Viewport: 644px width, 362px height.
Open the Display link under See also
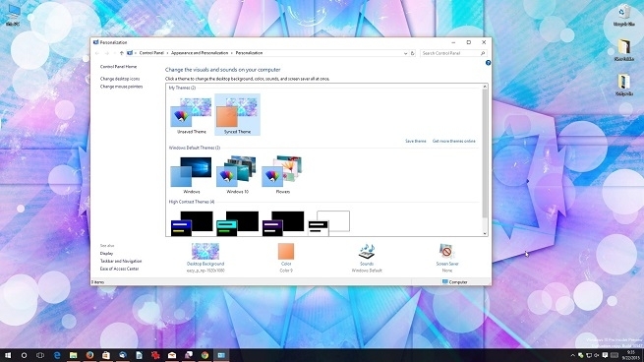(x=106, y=254)
